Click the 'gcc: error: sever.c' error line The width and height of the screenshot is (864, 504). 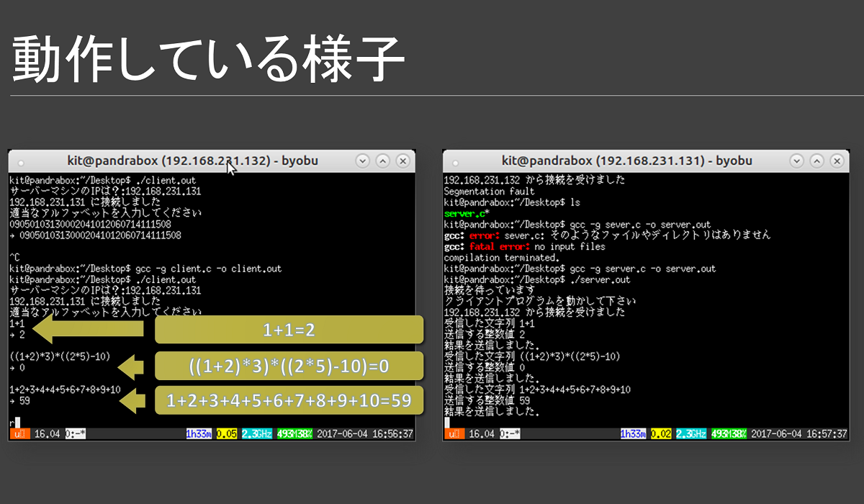click(x=607, y=235)
